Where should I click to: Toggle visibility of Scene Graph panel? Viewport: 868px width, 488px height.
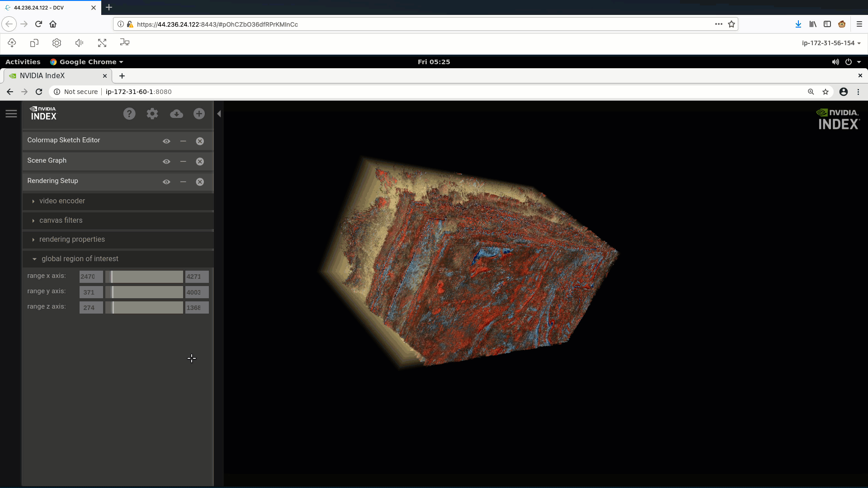pos(166,161)
